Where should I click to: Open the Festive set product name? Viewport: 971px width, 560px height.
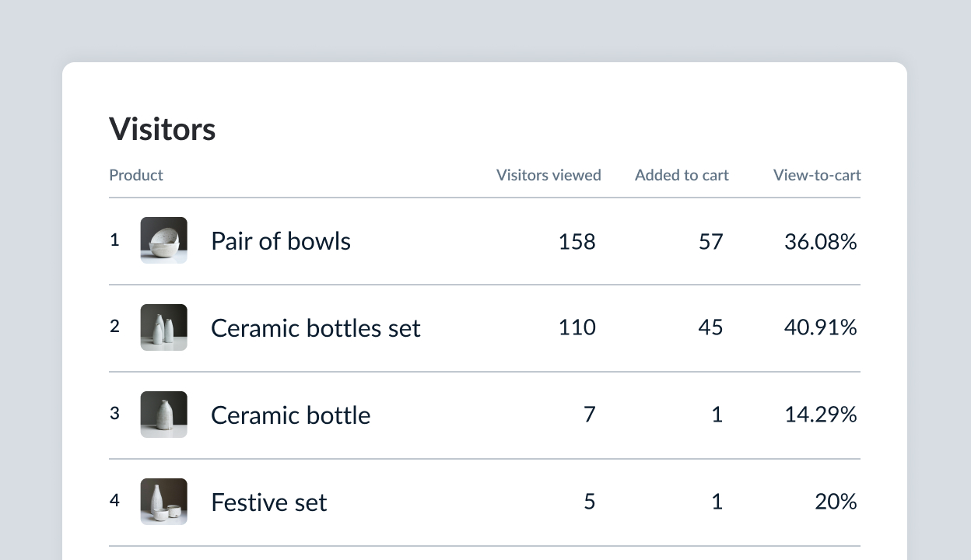pyautogui.click(x=268, y=502)
